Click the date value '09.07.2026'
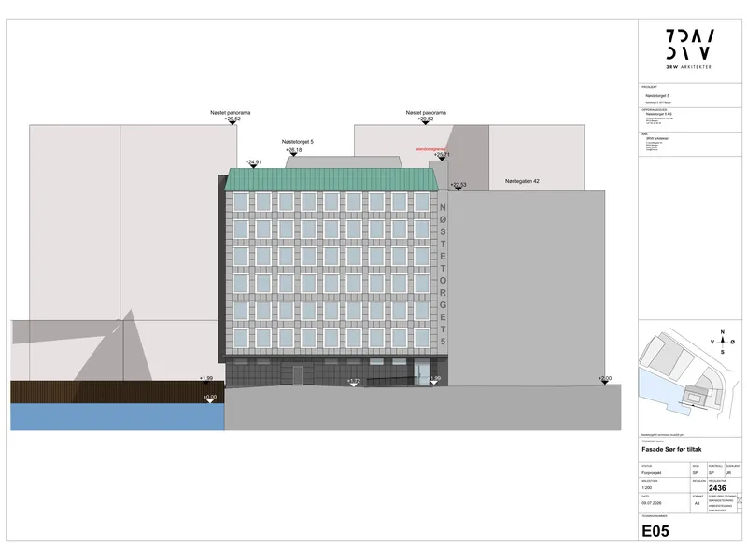 [x=651, y=503]
